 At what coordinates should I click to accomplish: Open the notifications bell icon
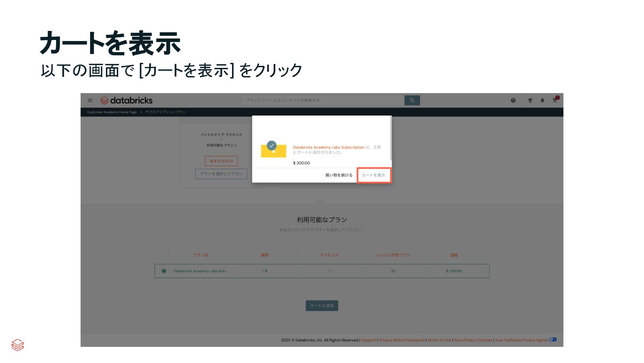click(x=542, y=100)
